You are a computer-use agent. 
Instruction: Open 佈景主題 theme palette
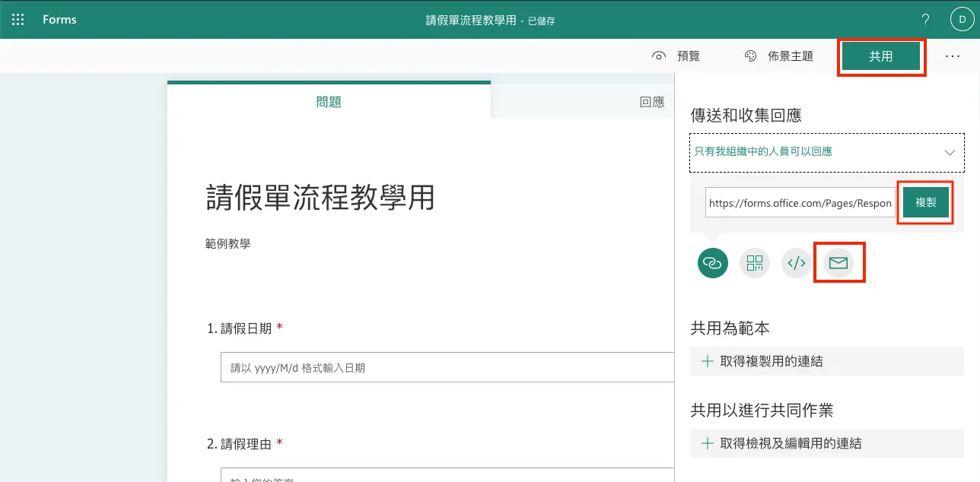[778, 56]
